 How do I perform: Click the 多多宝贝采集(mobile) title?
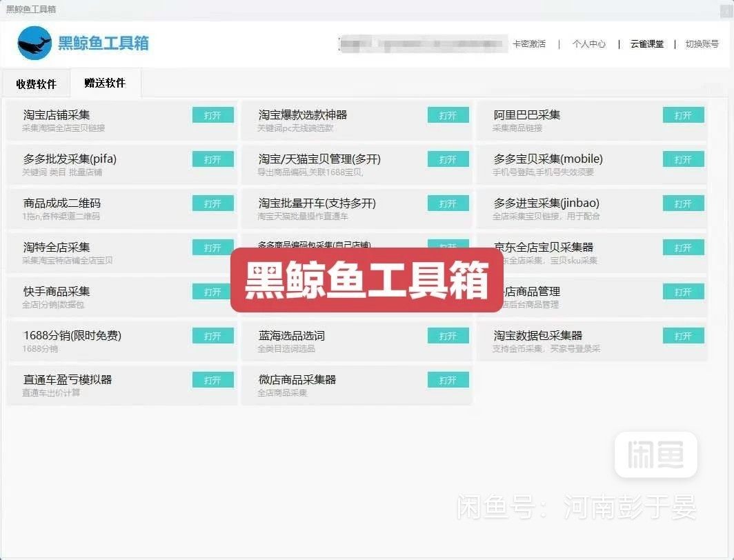(x=548, y=159)
